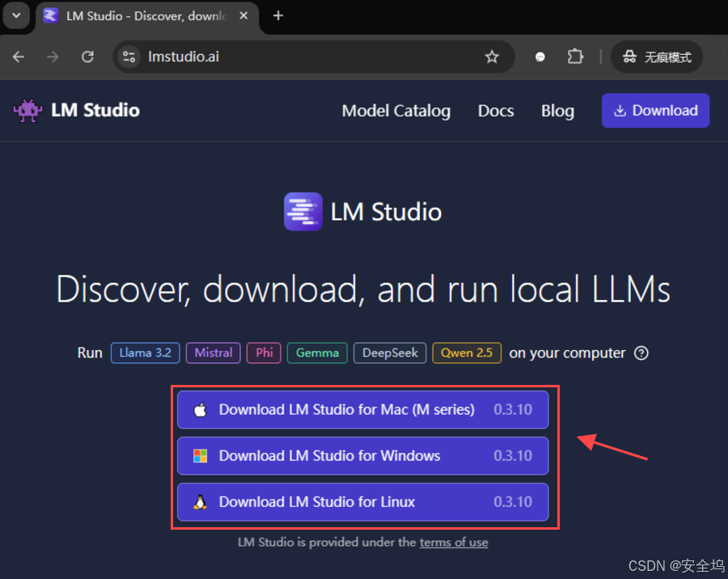Bookmark this page with the star
The height and width of the screenshot is (579, 728).
pyautogui.click(x=492, y=57)
